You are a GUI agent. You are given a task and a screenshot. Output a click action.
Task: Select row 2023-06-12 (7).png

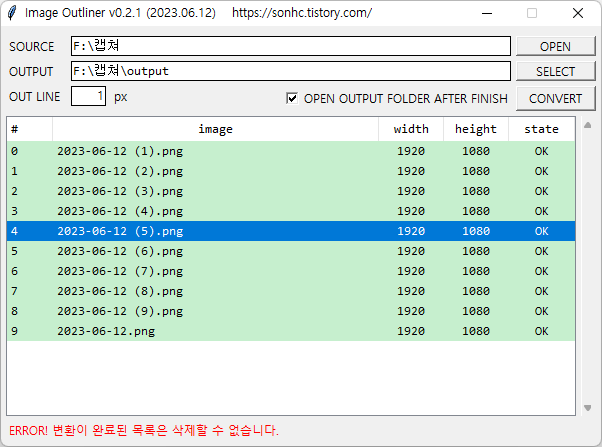pyautogui.click(x=291, y=271)
